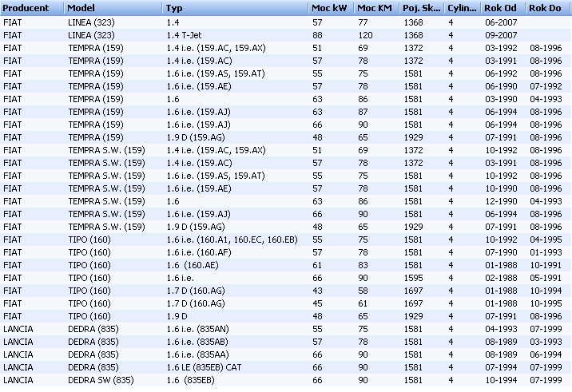Click 1.6 i.e. (835AN) DEDRA type

[197, 329]
